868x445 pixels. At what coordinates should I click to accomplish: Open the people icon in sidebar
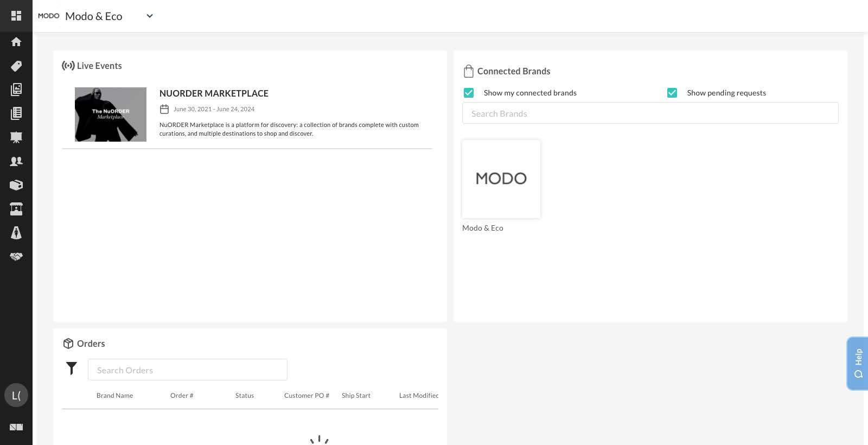coord(16,161)
